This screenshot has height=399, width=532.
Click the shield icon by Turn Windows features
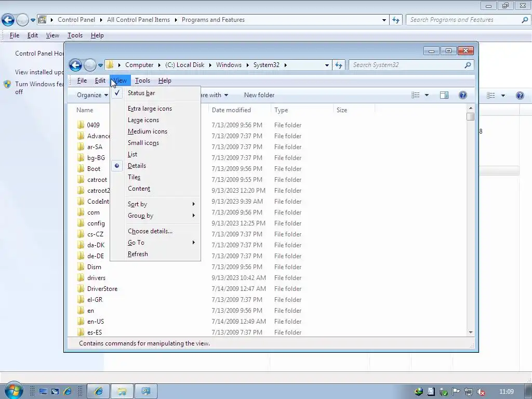click(7, 84)
